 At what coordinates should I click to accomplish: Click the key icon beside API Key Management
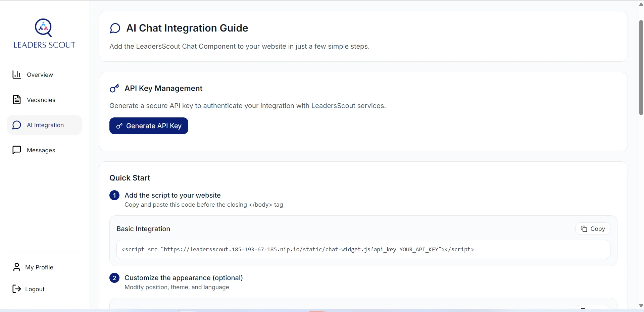click(114, 88)
